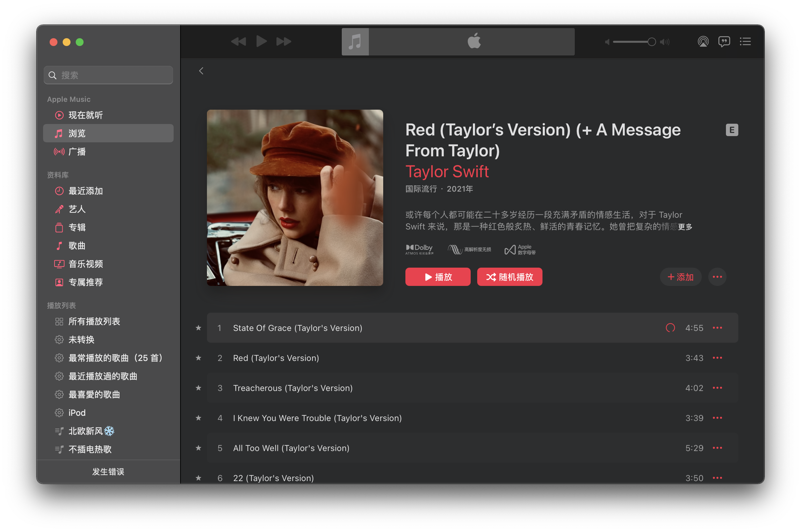Adjust the volume slider knob
The height and width of the screenshot is (532, 801).
tap(652, 42)
